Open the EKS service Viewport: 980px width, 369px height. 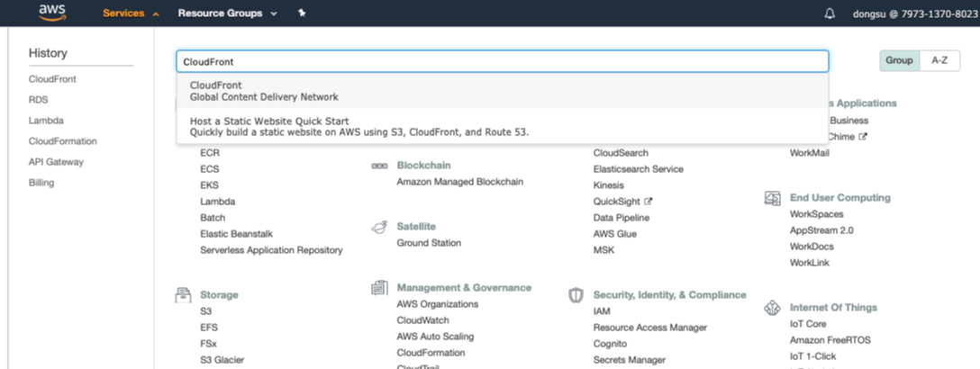[209, 185]
